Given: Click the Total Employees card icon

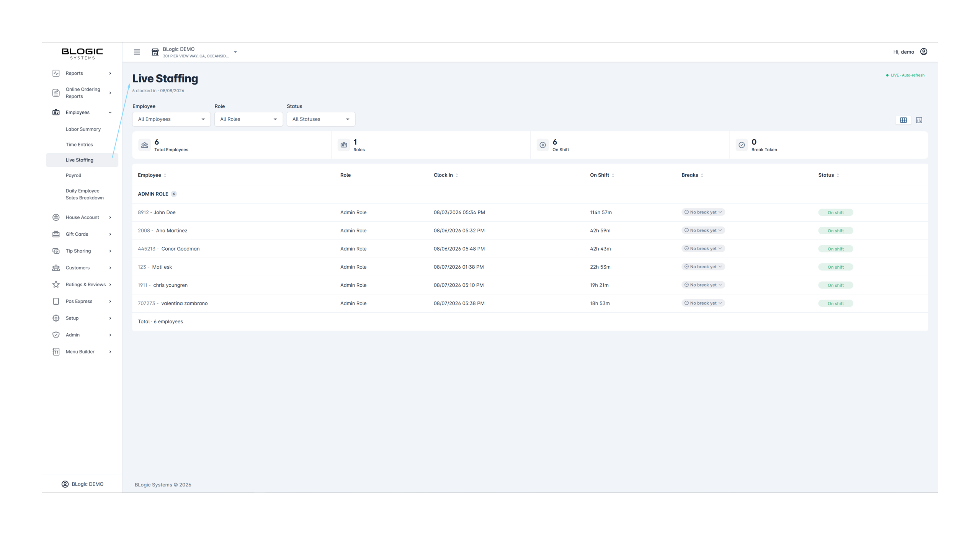Looking at the screenshot, I should tap(144, 145).
